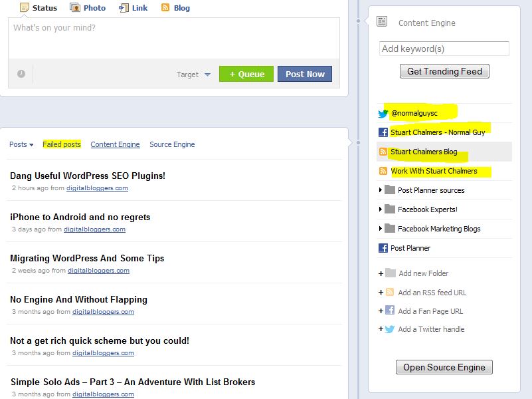Click Add a Fan Page URL text
The height and width of the screenshot is (399, 532).
point(430,311)
